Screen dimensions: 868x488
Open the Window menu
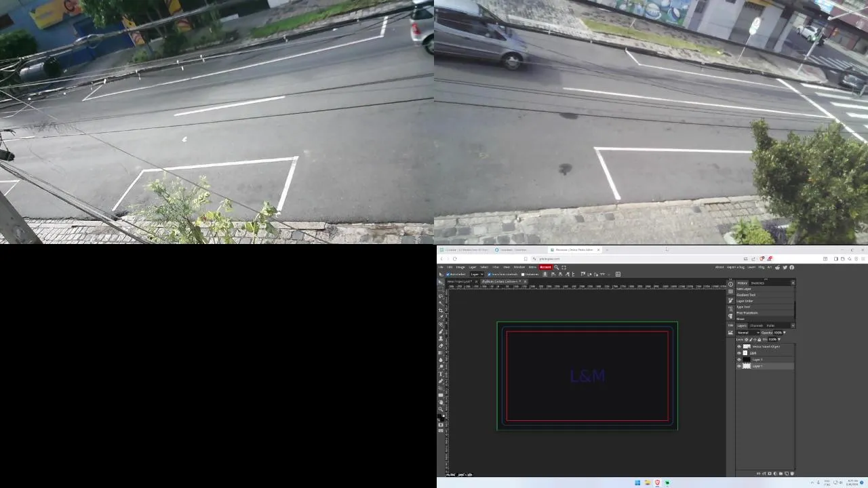click(519, 267)
